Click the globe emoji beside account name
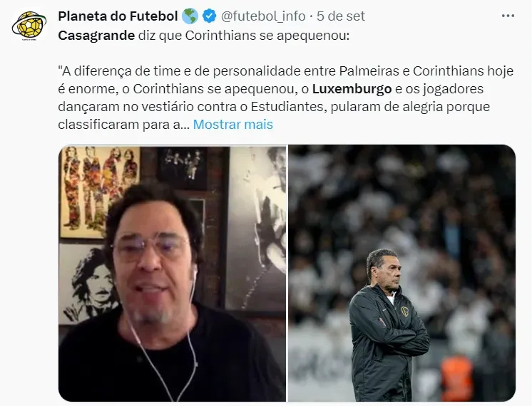The image size is (532, 406). click(x=190, y=16)
